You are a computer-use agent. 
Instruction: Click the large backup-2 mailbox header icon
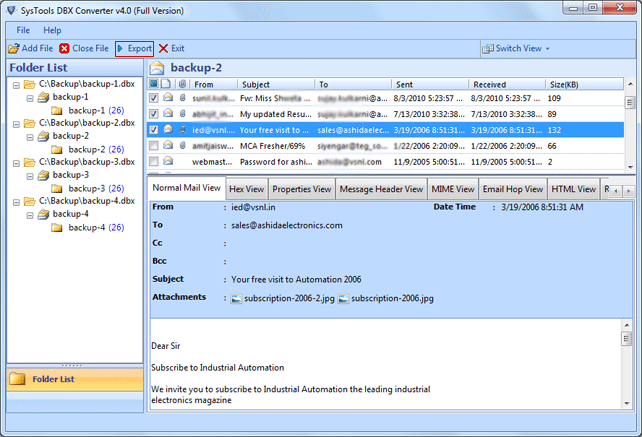[157, 68]
